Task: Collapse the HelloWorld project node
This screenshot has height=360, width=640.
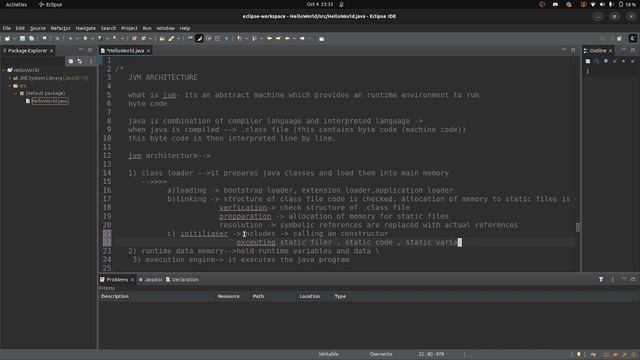Action: (x=4, y=70)
